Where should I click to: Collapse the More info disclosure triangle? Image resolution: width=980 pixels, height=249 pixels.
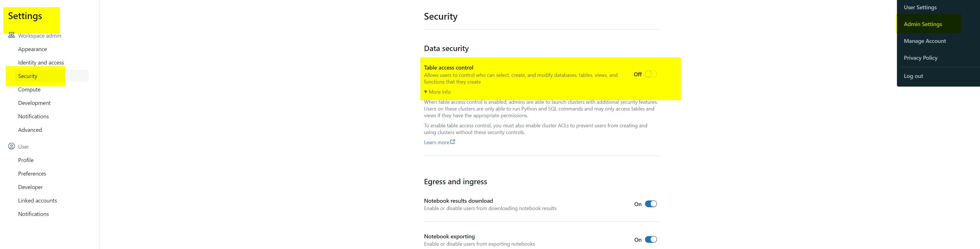click(x=426, y=92)
